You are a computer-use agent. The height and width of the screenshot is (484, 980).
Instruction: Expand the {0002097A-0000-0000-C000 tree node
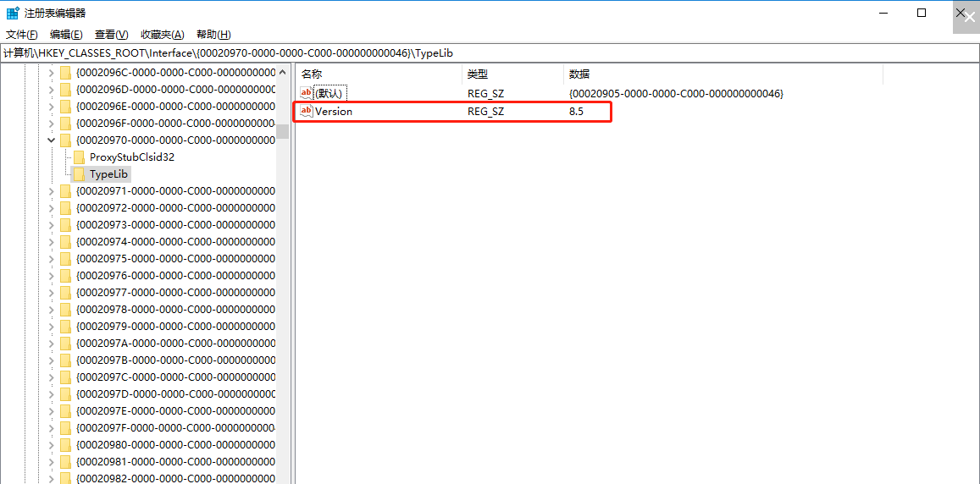51,344
